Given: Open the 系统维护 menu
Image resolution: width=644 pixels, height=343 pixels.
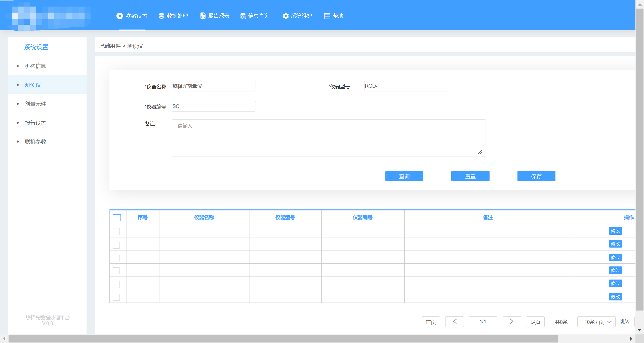Looking at the screenshot, I should (297, 16).
